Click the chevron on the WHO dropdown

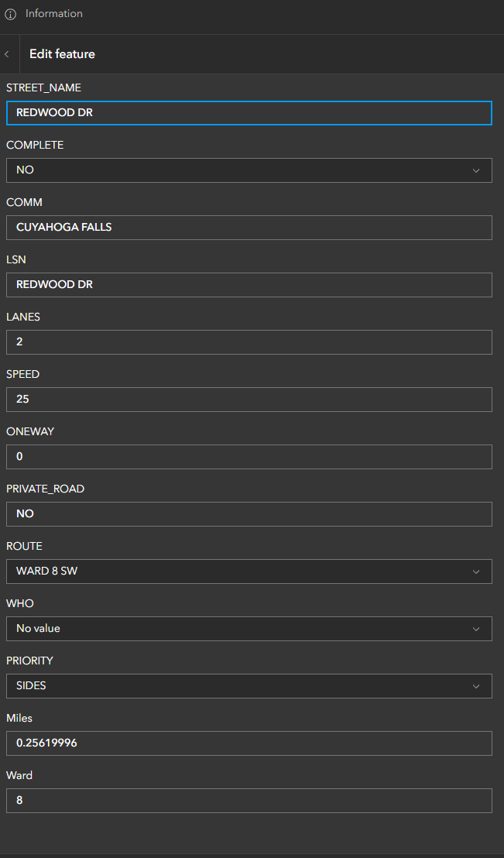(476, 629)
